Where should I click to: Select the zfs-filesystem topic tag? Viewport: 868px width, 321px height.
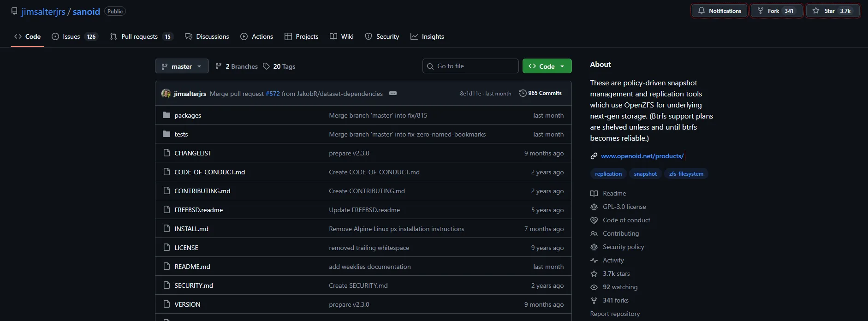point(686,174)
